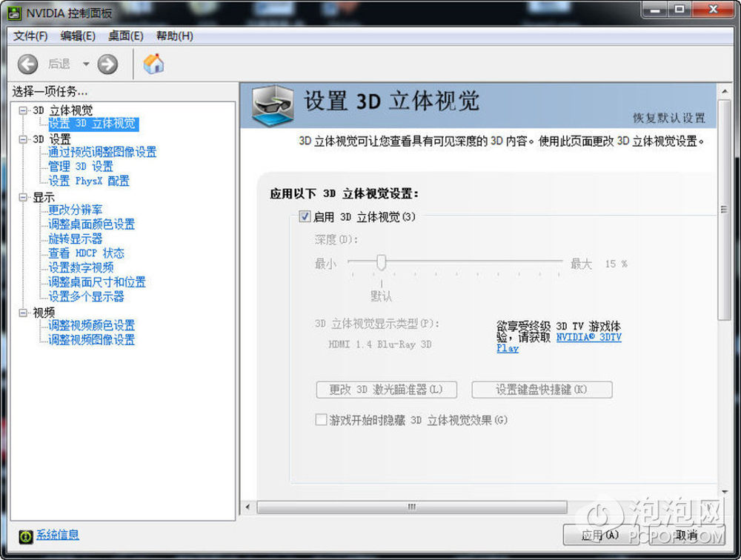Select 调整视频颜色设置
Viewport: 741px width, 560px height.
click(x=91, y=326)
